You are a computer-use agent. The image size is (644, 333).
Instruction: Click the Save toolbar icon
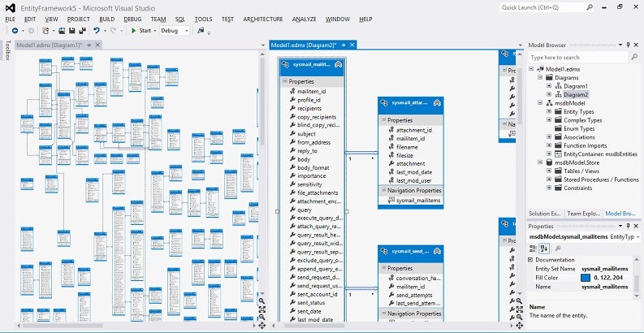click(72, 31)
